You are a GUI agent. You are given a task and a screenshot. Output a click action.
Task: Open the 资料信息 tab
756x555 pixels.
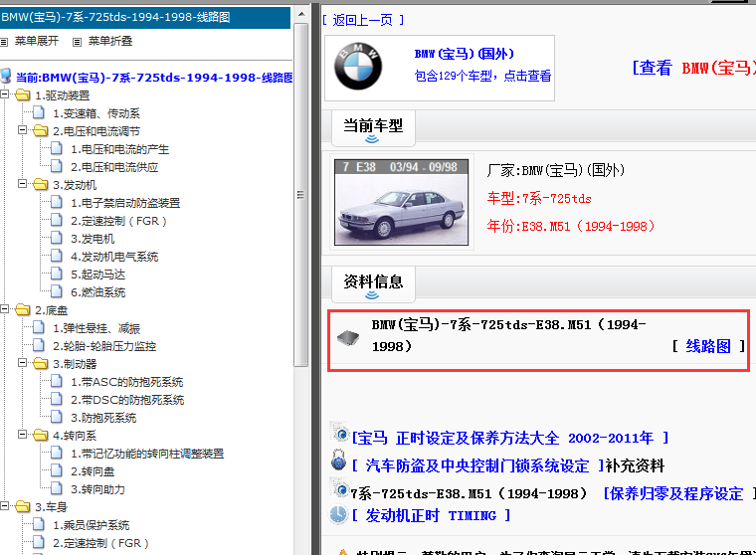click(x=373, y=284)
